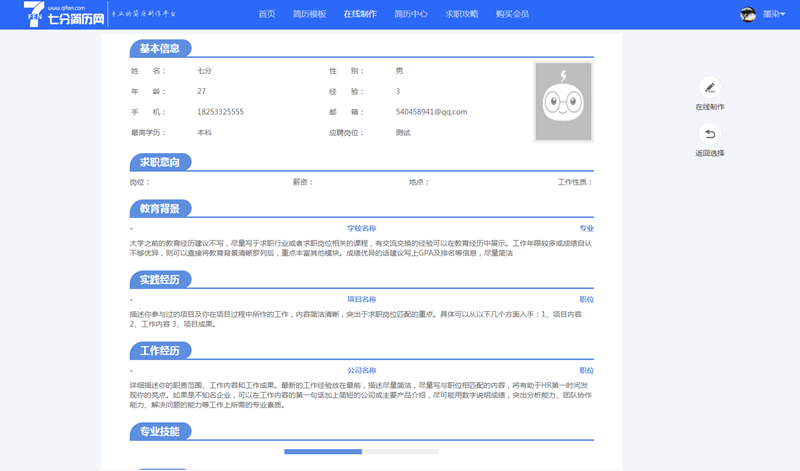Screen dimensions: 800x471
Task: Click the 返回选择 return arrow icon
Action: tap(710, 134)
